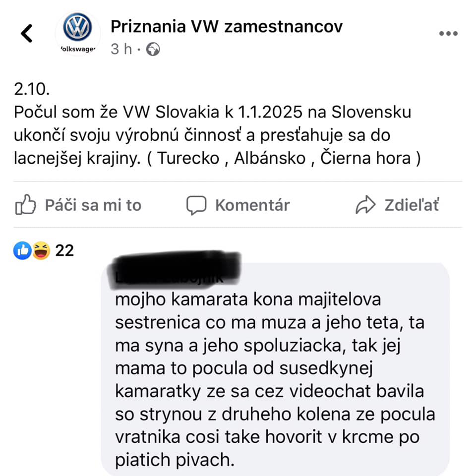Image resolution: width=476 pixels, height=476 pixels.
Task: Open the three-dot post options menu
Action: (x=448, y=33)
